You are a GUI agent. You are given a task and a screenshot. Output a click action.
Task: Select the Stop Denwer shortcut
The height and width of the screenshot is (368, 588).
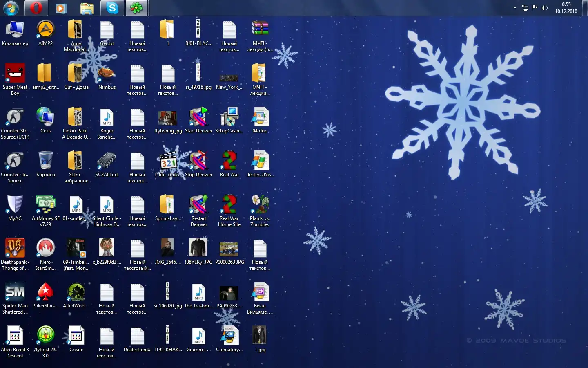click(x=198, y=161)
